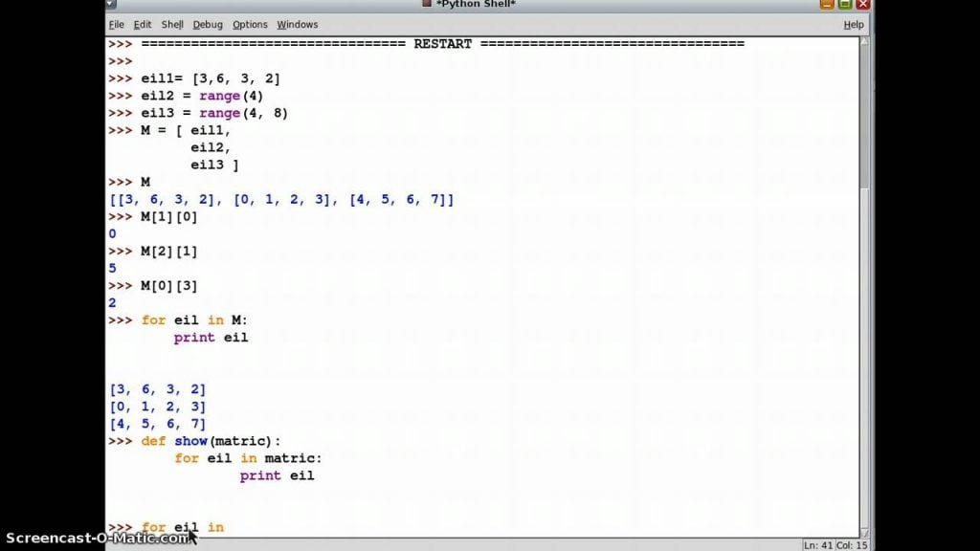980x551 pixels.
Task: Click the line 'for eil in matric:'
Action: [248, 458]
